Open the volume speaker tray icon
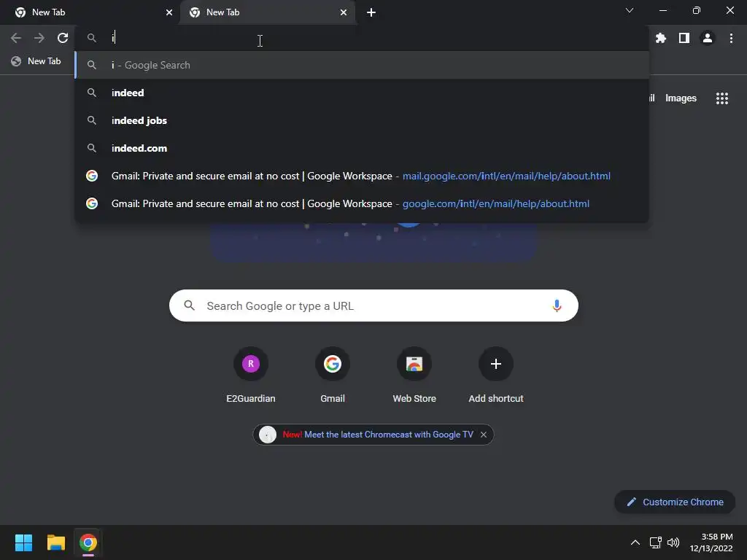747x560 pixels. (673, 542)
